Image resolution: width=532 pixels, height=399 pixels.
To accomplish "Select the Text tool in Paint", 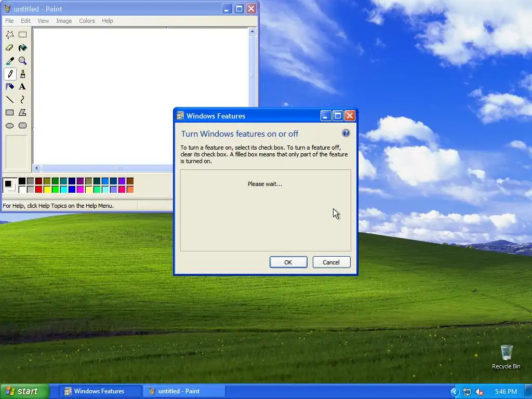I will point(22,87).
